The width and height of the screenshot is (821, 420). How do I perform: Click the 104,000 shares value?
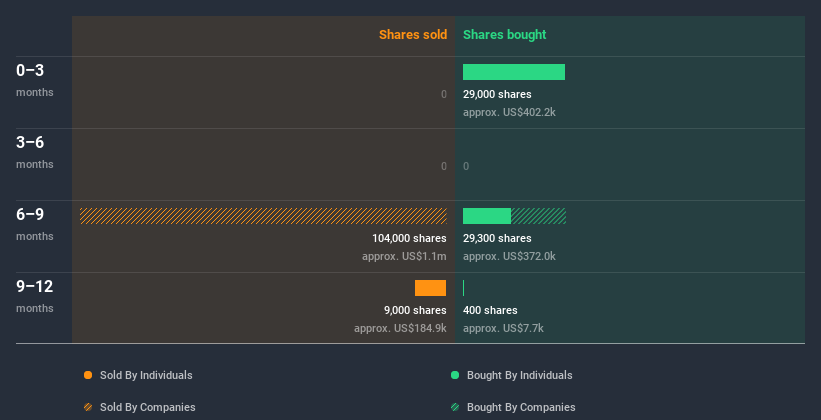coord(409,238)
